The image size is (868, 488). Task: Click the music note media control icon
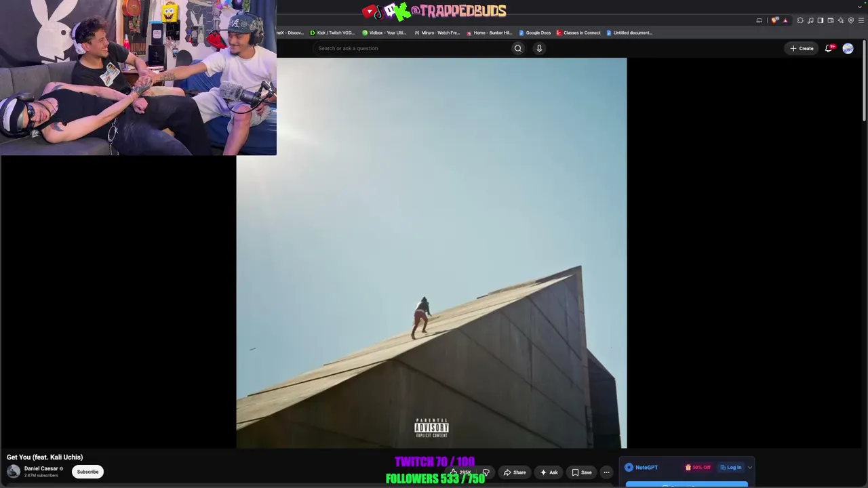point(810,20)
